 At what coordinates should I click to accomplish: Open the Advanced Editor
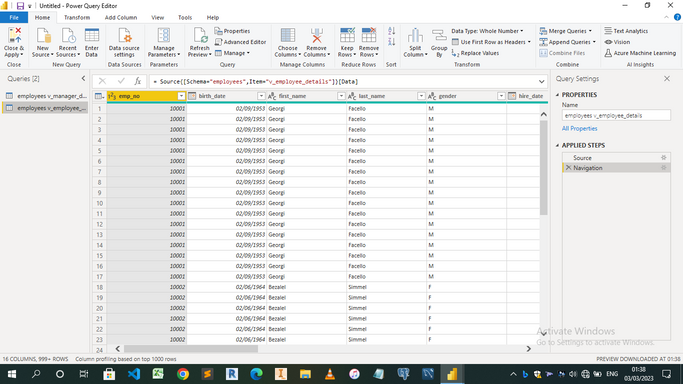click(x=240, y=42)
